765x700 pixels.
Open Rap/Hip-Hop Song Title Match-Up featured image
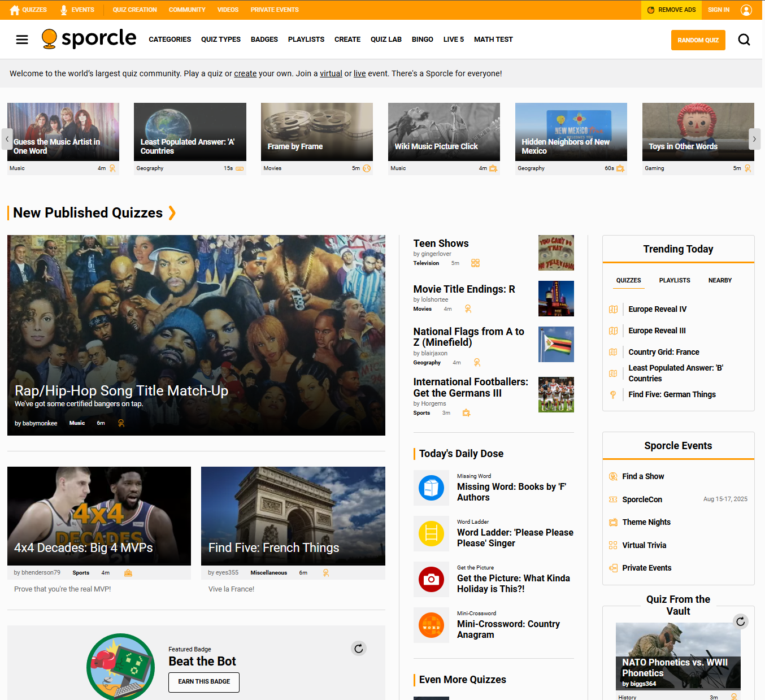(196, 335)
